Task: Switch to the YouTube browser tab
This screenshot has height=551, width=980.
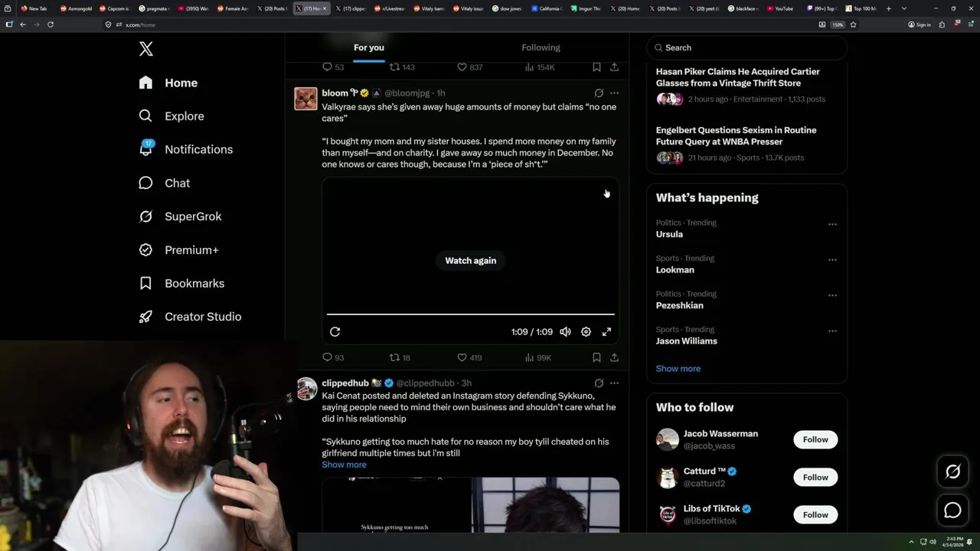Action: pyautogui.click(x=780, y=8)
